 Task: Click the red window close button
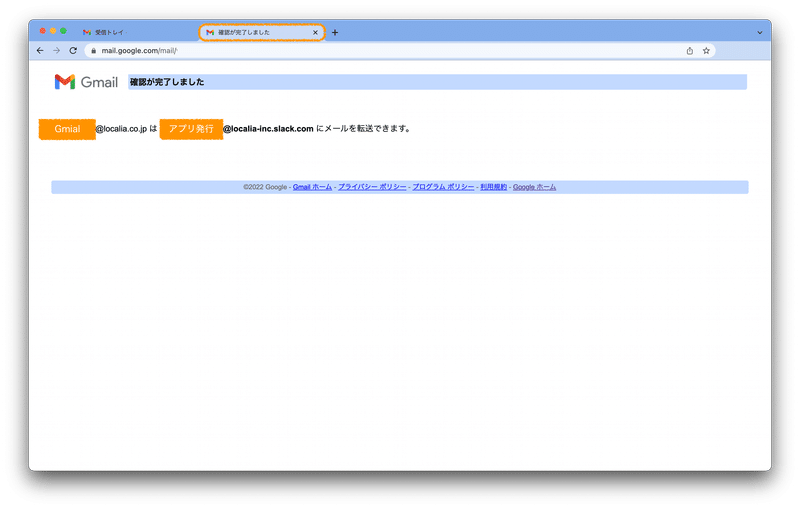[x=43, y=31]
